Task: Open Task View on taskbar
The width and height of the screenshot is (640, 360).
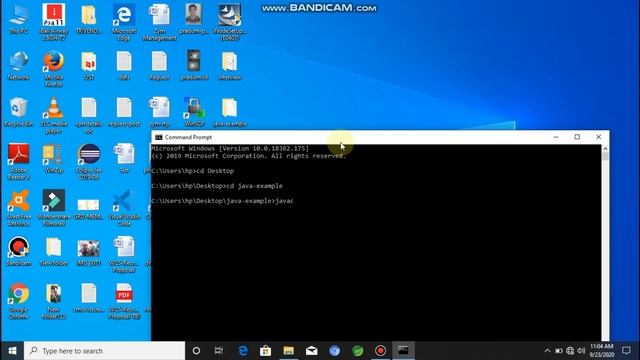Action: pos(219,351)
